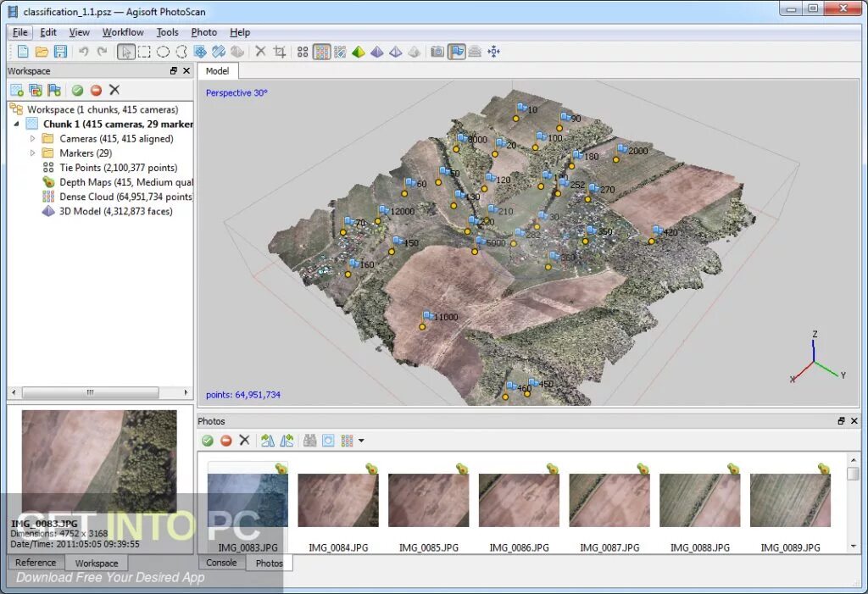868x594 pixels.
Task: Disable cameras in Photos pane toolbar
Action: (x=225, y=441)
